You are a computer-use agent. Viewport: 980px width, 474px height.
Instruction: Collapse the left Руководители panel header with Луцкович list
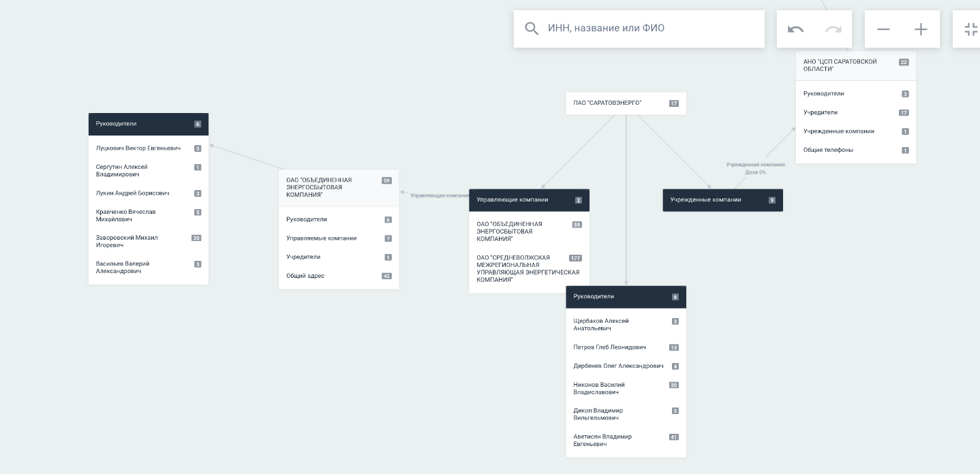(149, 124)
